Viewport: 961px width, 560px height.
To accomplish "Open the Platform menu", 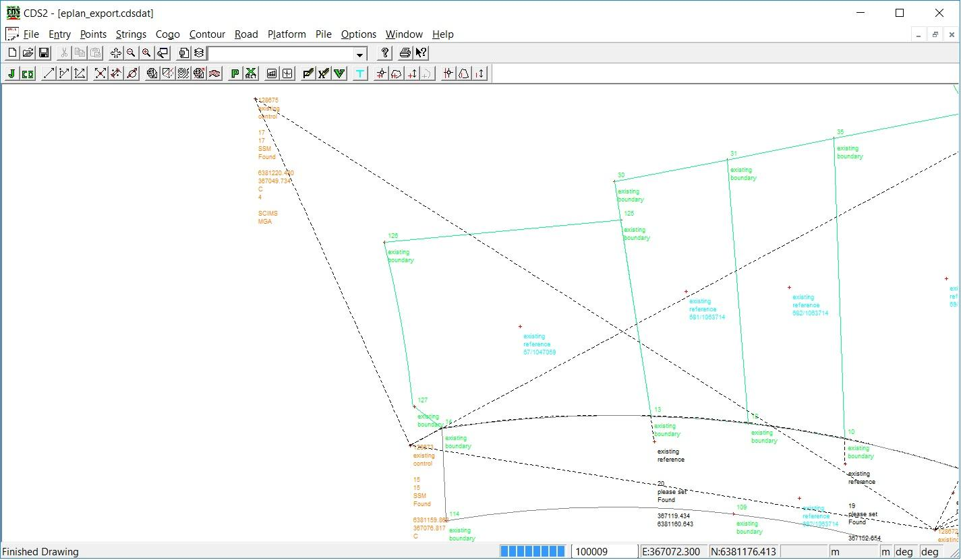I will 287,34.
